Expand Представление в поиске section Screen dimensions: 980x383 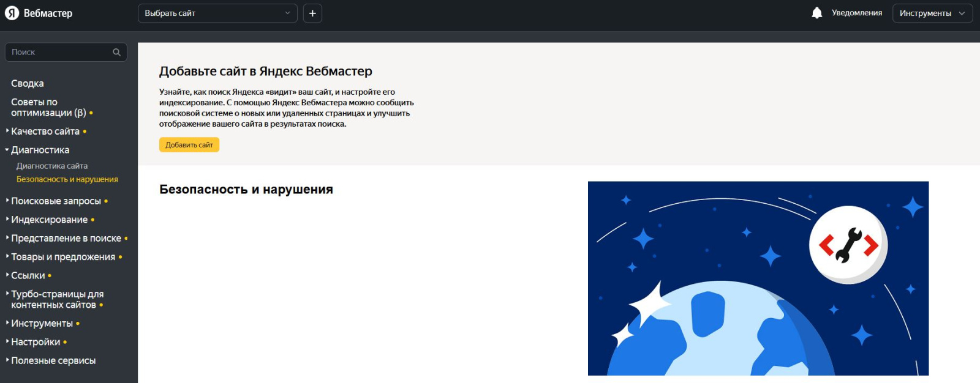tap(66, 238)
